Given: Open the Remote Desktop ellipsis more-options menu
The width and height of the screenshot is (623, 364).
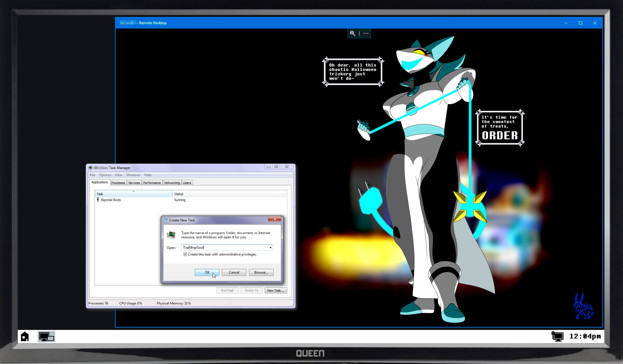Looking at the screenshot, I should 366,33.
